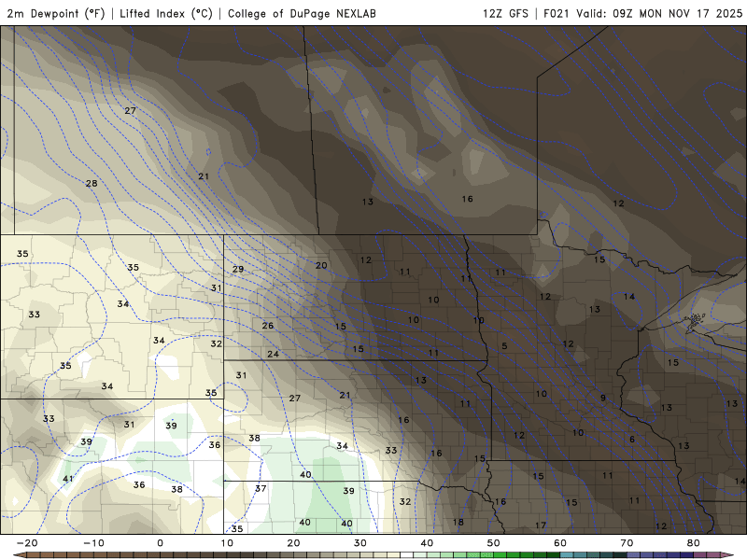Click the dewpoint value 17 on the map
The image size is (747, 560).
pyautogui.click(x=541, y=525)
